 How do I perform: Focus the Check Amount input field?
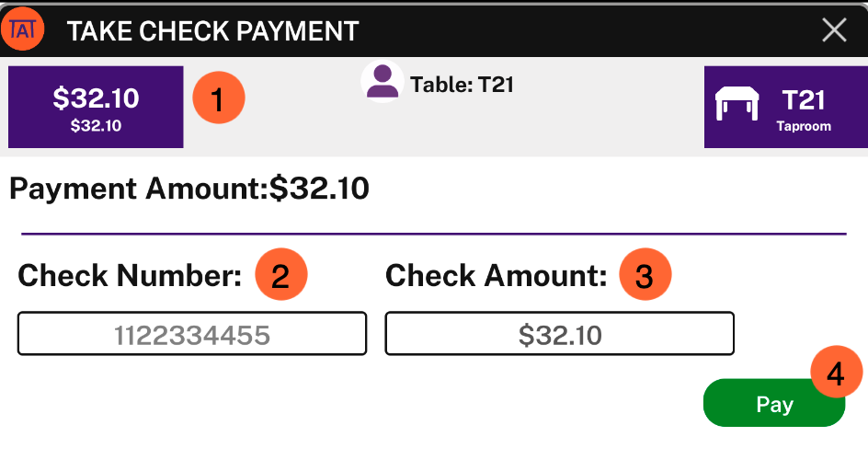pos(560,334)
